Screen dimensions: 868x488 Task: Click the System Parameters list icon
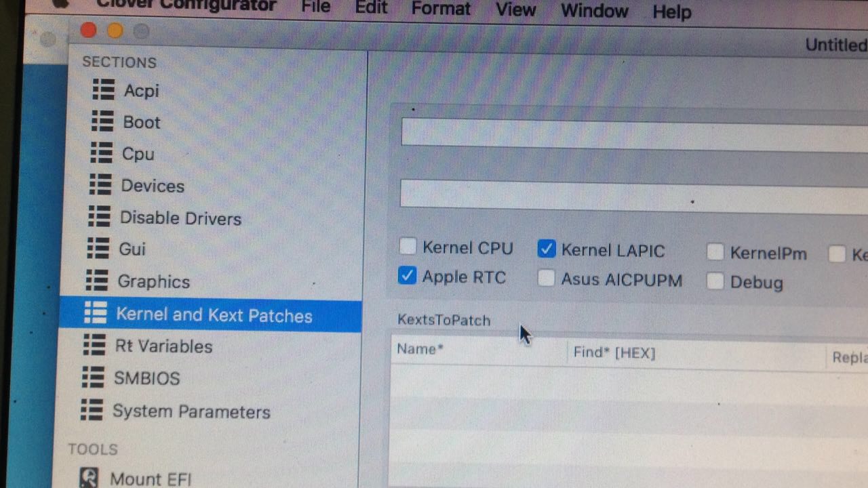pyautogui.click(x=92, y=409)
